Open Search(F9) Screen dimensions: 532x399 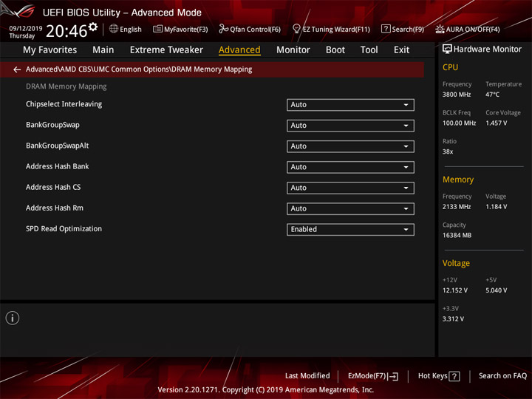tap(403, 29)
